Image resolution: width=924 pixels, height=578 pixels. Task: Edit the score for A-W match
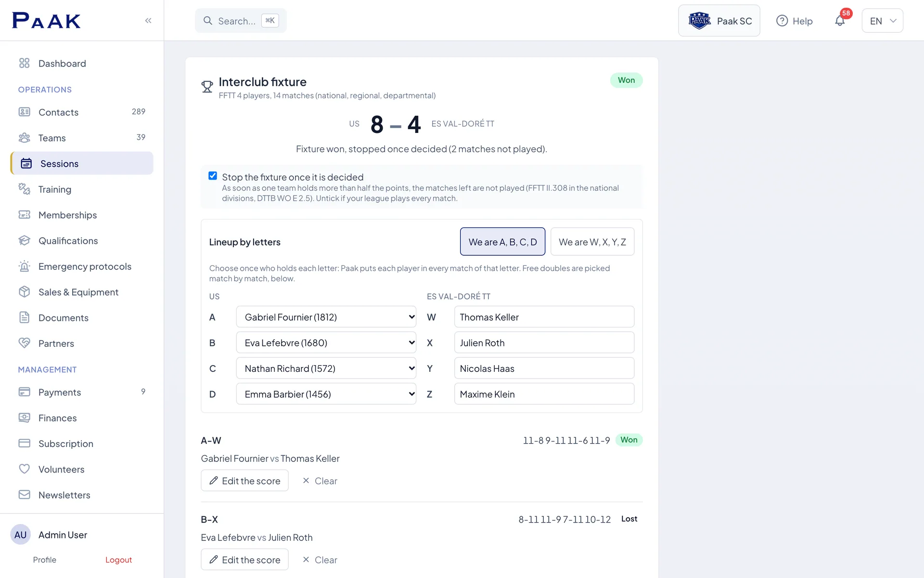click(x=244, y=481)
